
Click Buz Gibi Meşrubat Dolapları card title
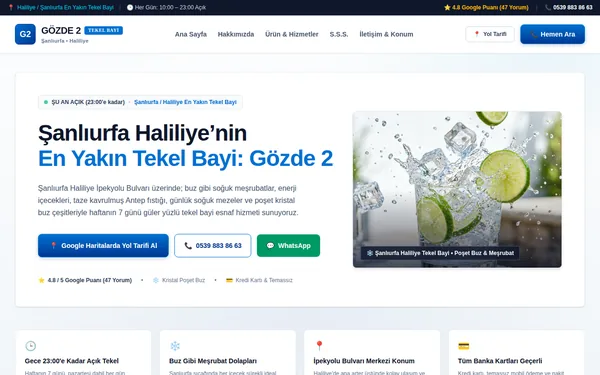[213, 361]
